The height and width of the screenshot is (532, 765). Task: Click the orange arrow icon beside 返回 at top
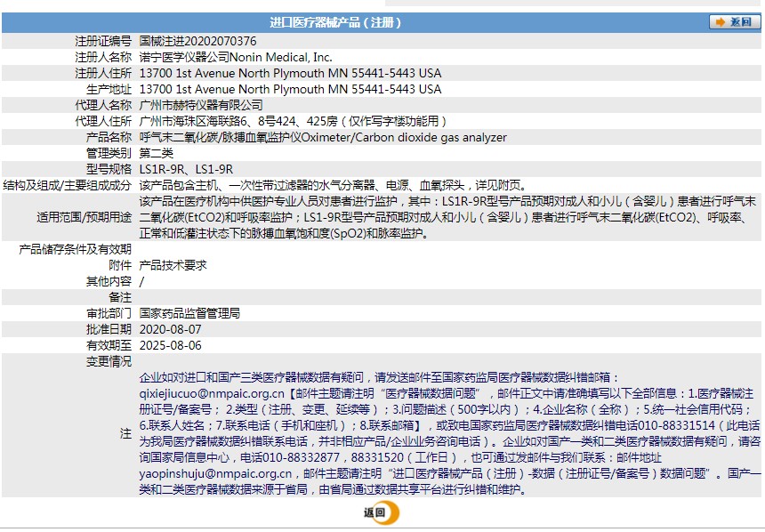click(x=721, y=22)
